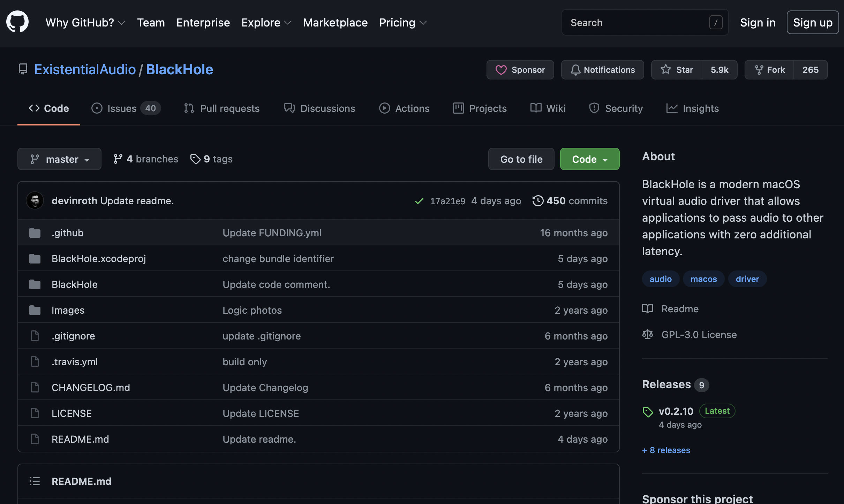Open the Wiki tab
Viewport: 844px width, 504px height.
point(548,108)
